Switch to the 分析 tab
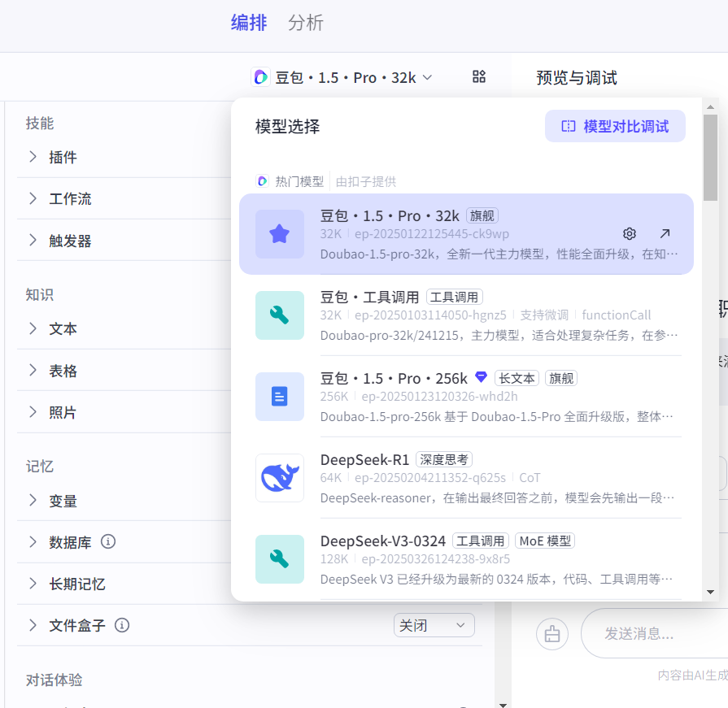728x708 pixels. 306,23
